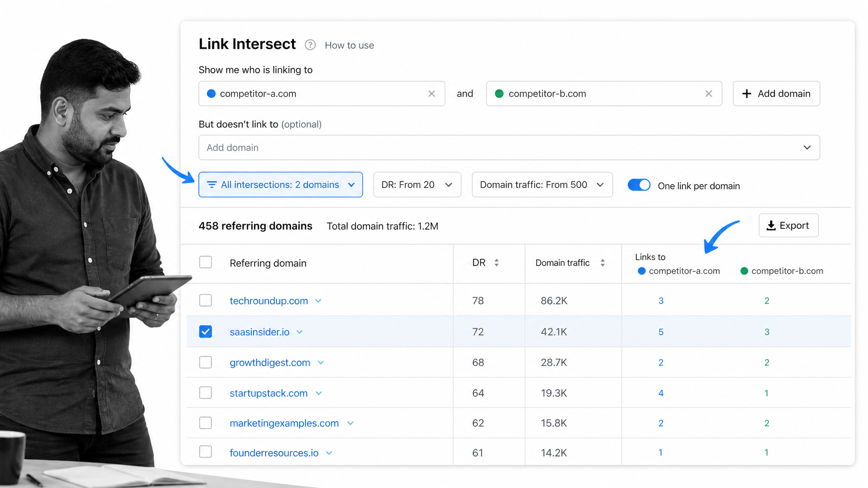Click the blue 3 links count for techroundup.com
This screenshot has height=488, width=868.
click(x=661, y=301)
